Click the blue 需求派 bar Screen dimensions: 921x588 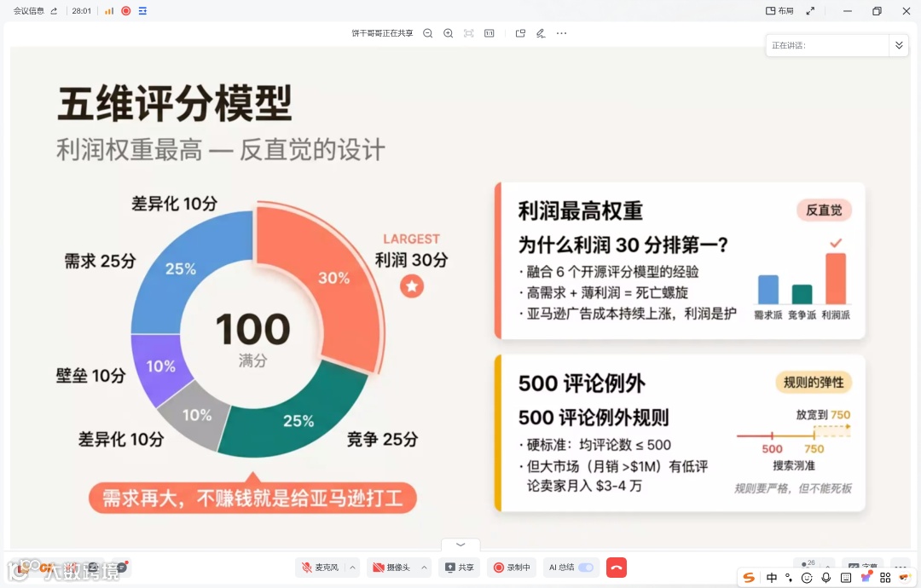click(768, 289)
